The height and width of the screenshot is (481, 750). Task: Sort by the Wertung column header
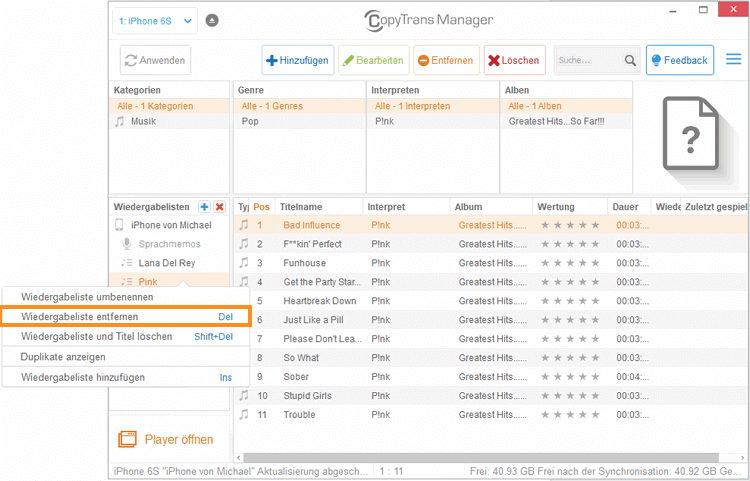point(570,207)
